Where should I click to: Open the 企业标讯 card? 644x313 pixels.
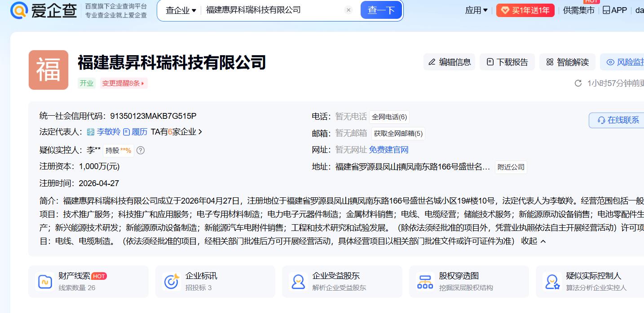point(215,281)
